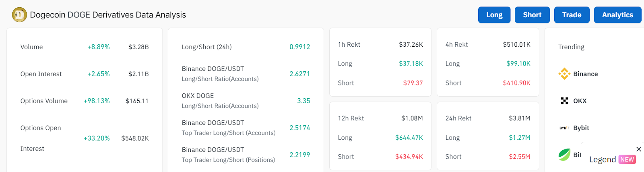Click the Bybit logo icon

564,128
